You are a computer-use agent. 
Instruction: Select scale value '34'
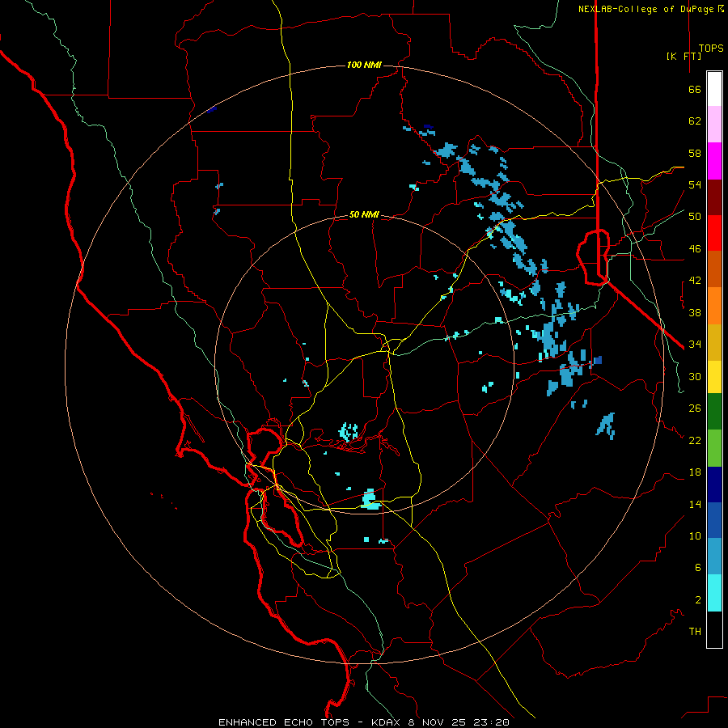(695, 344)
